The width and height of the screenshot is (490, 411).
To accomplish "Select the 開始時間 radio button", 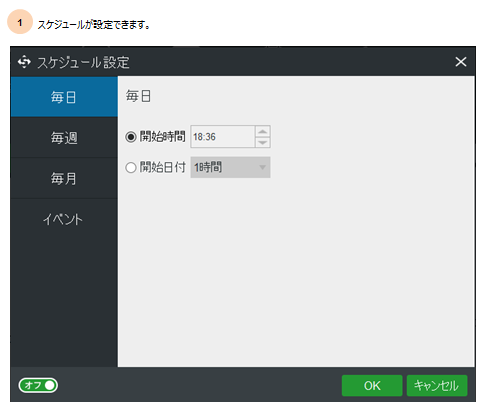I will [x=131, y=137].
